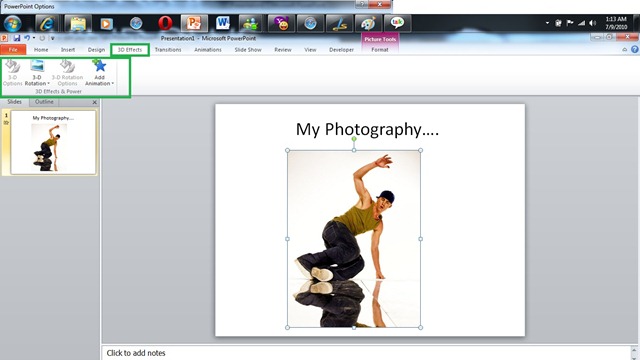
Task: Select slide 1 thumbnail
Action: point(53,142)
